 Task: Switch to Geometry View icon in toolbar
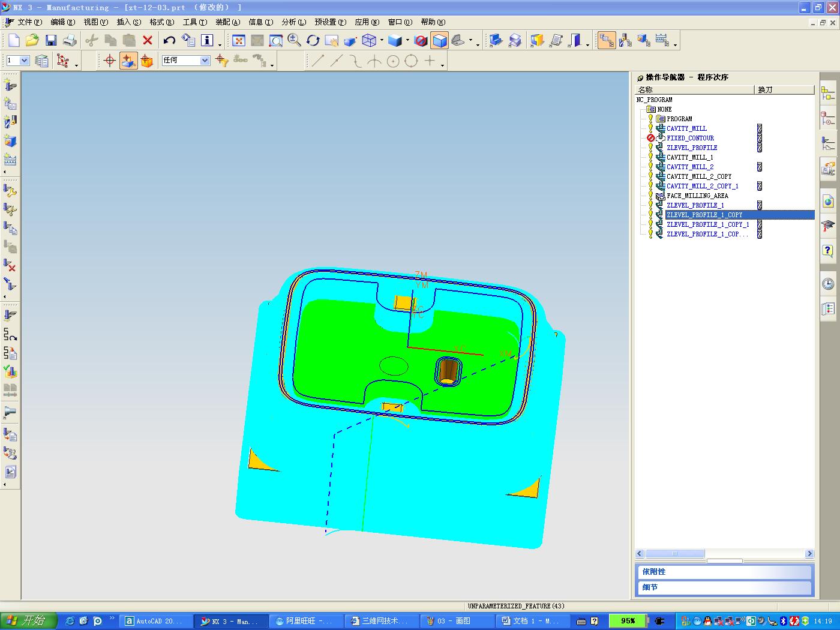(644, 40)
